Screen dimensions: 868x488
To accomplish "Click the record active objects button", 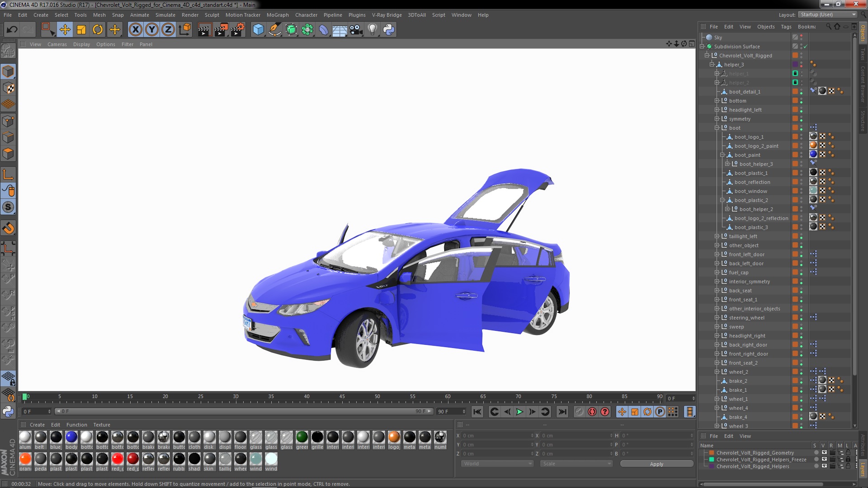I will point(579,412).
